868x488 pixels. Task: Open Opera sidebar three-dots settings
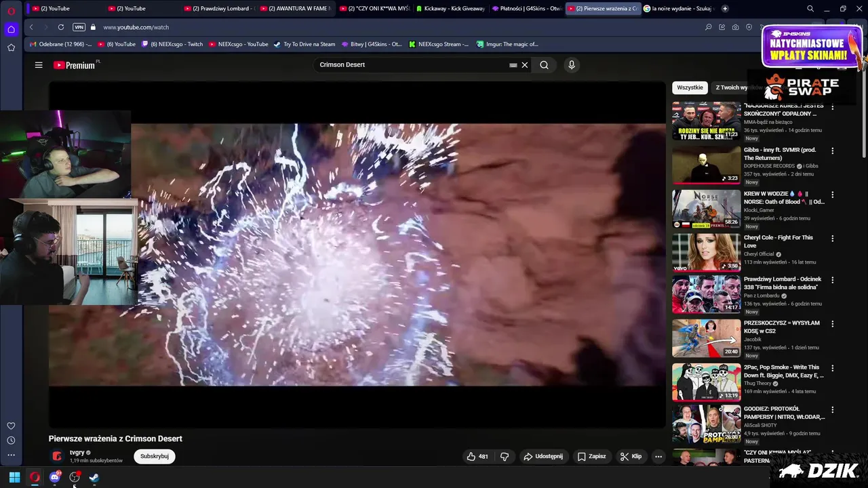tap(11, 455)
